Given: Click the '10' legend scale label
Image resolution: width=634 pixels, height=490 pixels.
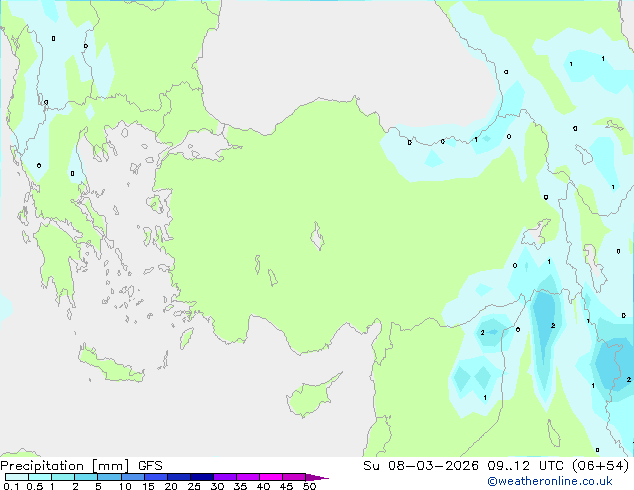Looking at the screenshot, I should [125, 486].
